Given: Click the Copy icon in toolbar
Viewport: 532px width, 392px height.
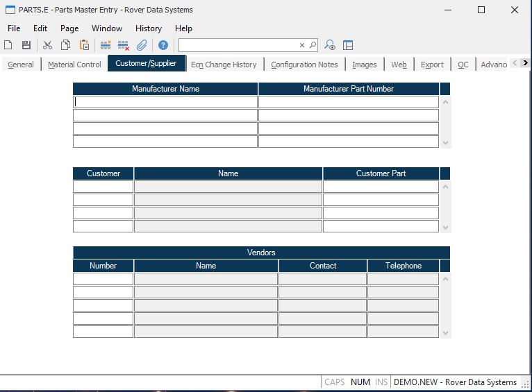Looking at the screenshot, I should pos(65,45).
